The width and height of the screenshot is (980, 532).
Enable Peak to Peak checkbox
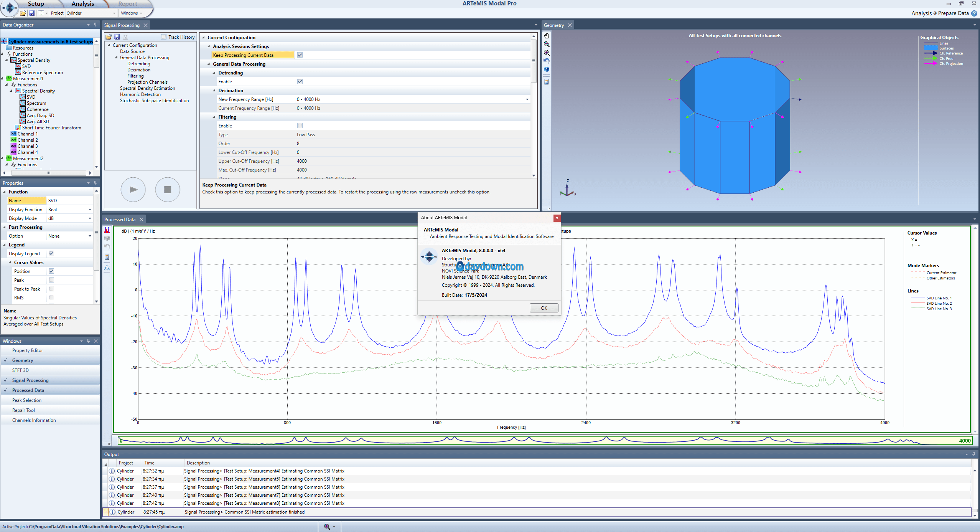pos(51,289)
